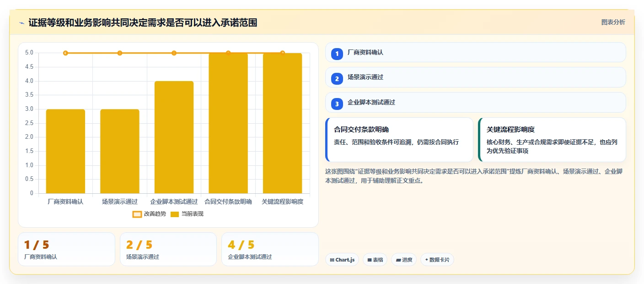Image resolution: width=644 pixels, height=284 pixels.
Task: Click the x-axis label 合同交付条款明确
Action: pos(228,202)
